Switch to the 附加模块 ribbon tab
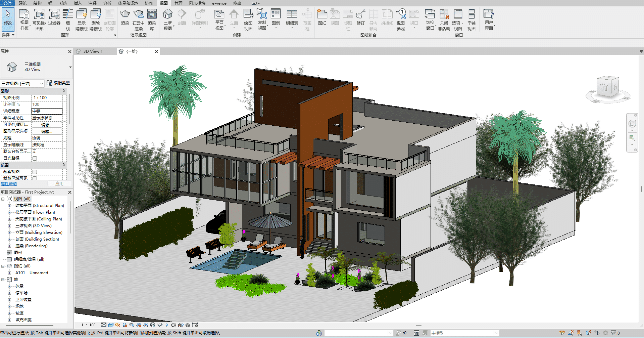 (x=197, y=3)
